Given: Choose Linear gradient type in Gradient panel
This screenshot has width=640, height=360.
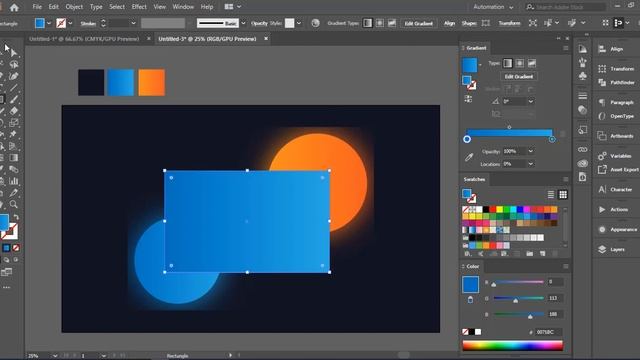Looking at the screenshot, I should (x=507, y=63).
